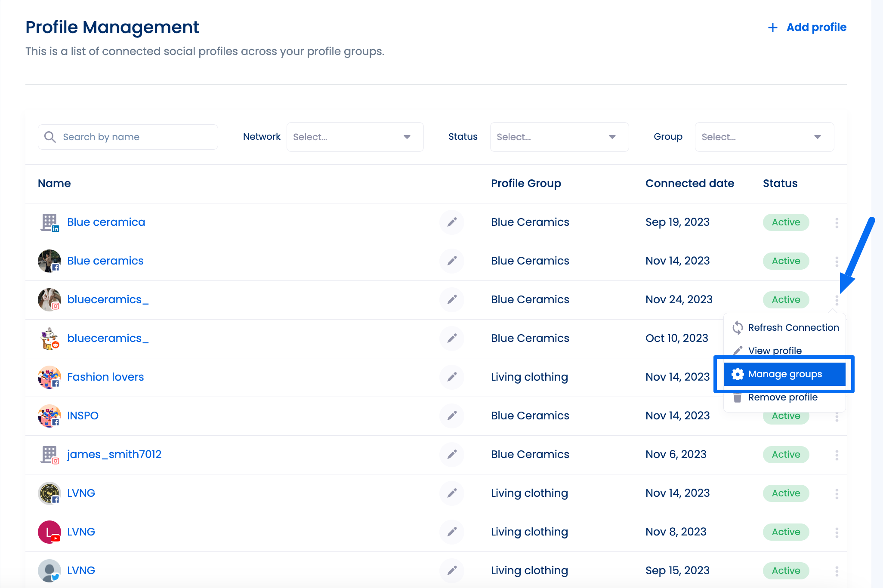This screenshot has height=588, width=883.
Task: Open the Fashion lovers profile link
Action: coord(105,377)
